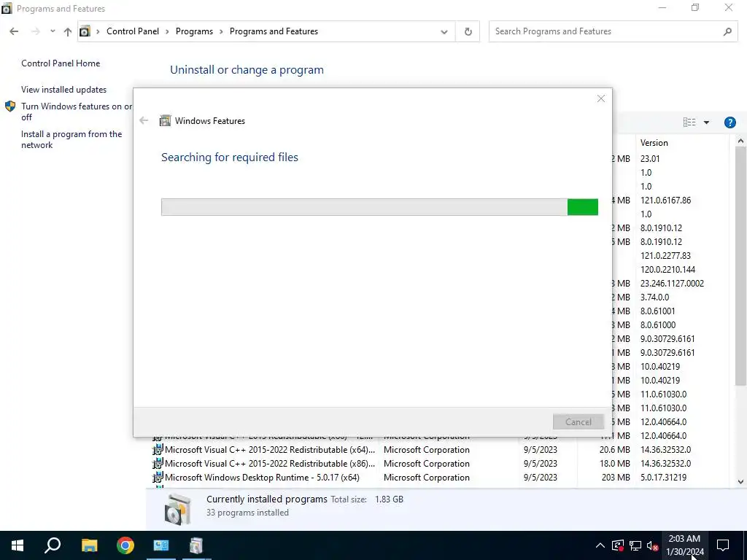Viewport: 747px width, 560px height.
Task: Click icon of Windows Desktop Runtime entry
Action: click(158, 477)
